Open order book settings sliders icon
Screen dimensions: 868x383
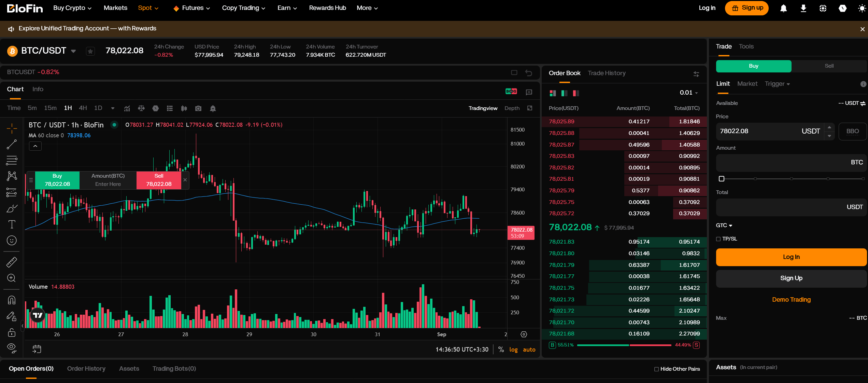[x=696, y=74]
